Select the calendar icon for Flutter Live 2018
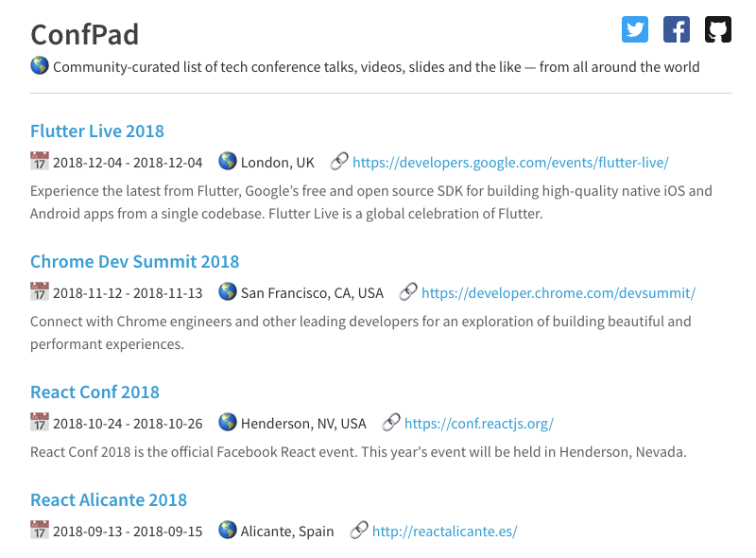This screenshot has height=558, width=756. (x=40, y=161)
